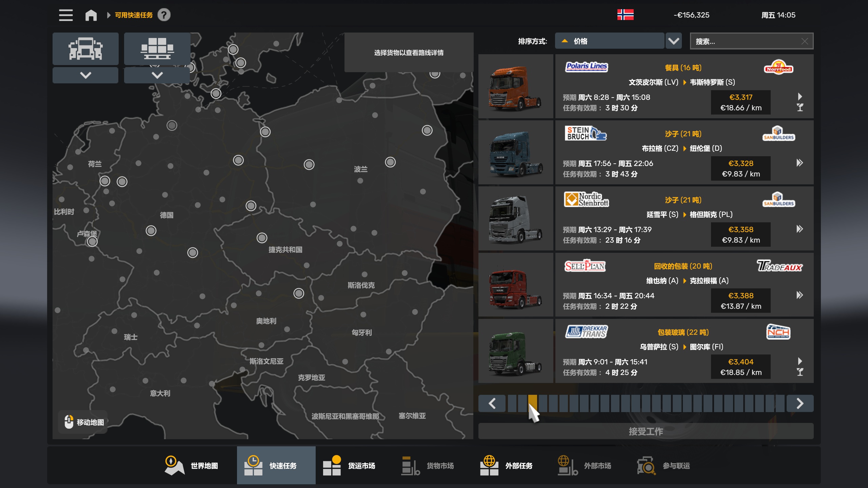This screenshot has height=488, width=868.
Task: Select the €3,317 price box
Action: [x=741, y=102]
